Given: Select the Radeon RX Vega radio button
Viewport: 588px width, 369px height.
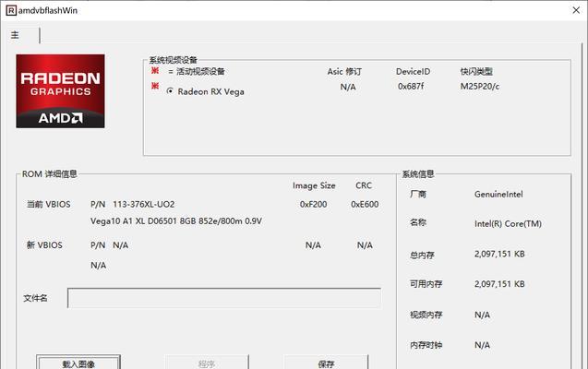Looking at the screenshot, I should click(x=170, y=91).
